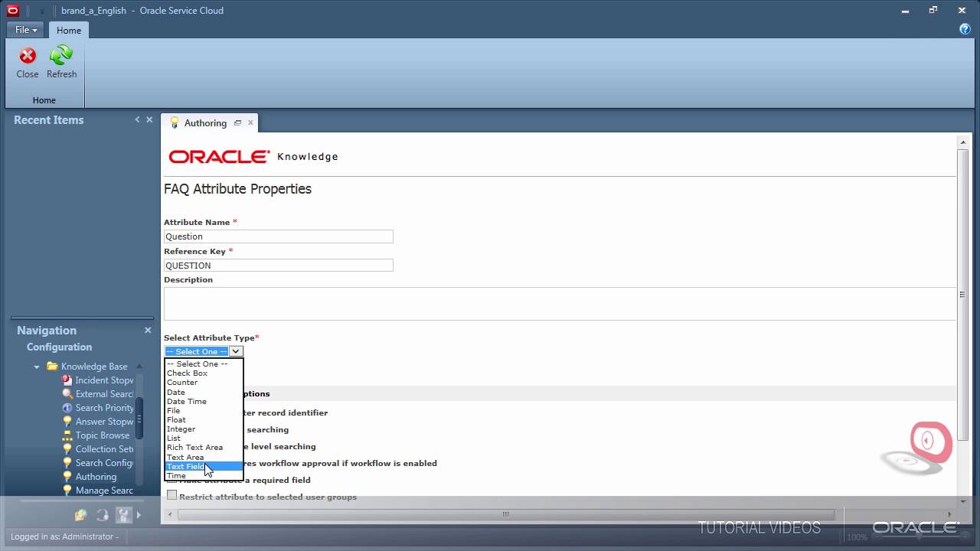Image resolution: width=980 pixels, height=551 pixels.
Task: Click Configuration heading in Navigation
Action: pos(59,347)
